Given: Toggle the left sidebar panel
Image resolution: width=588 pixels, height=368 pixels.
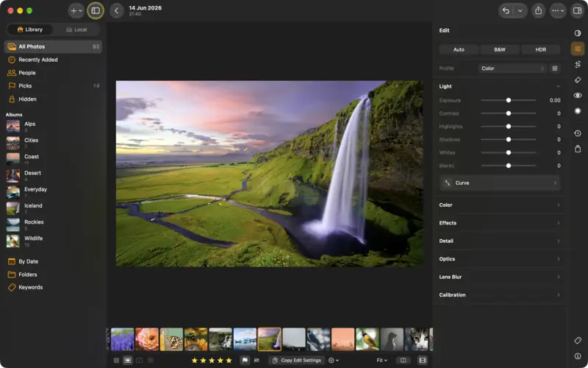Looking at the screenshot, I should click(96, 11).
